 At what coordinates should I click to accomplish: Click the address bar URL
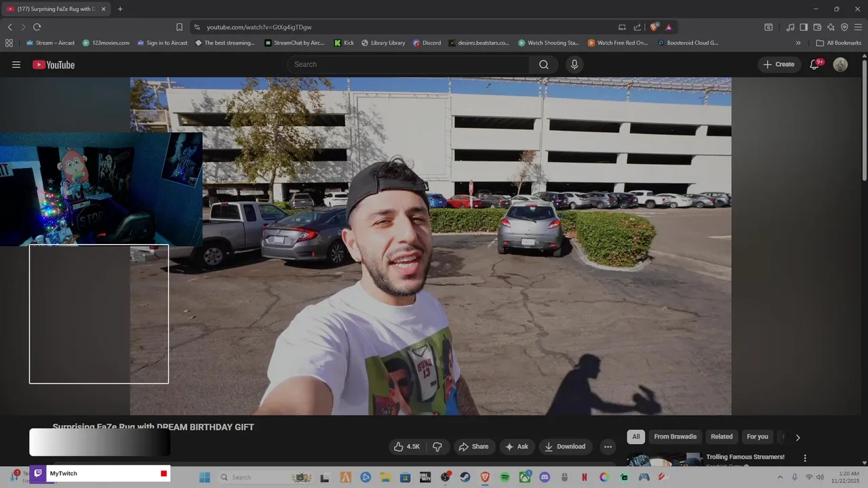(x=259, y=27)
